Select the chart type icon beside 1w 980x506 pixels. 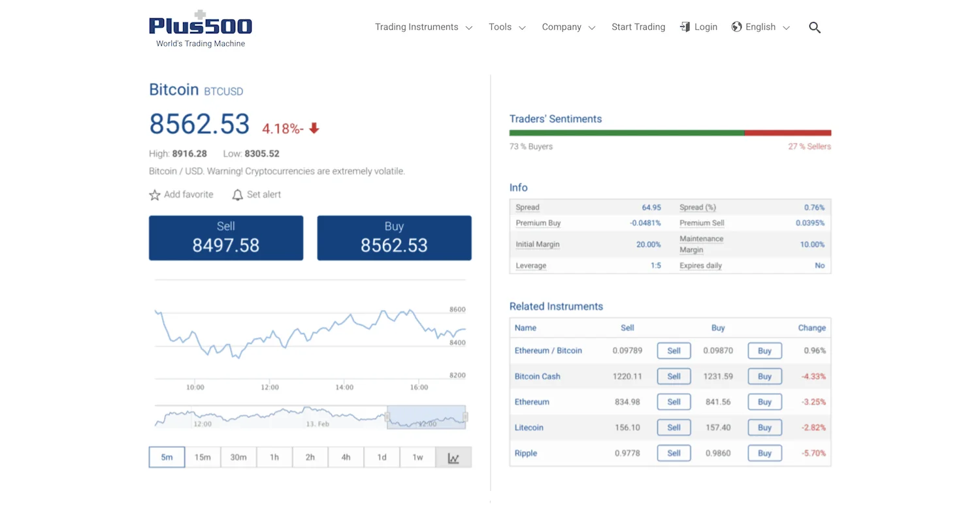click(x=453, y=457)
